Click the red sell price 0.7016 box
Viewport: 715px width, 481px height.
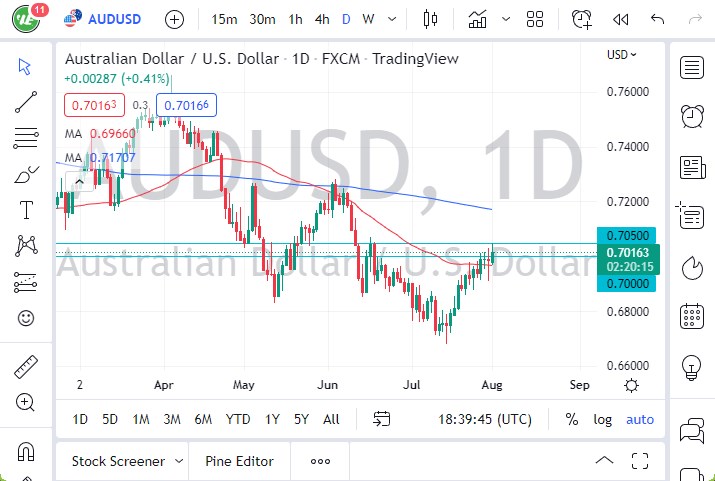click(92, 104)
